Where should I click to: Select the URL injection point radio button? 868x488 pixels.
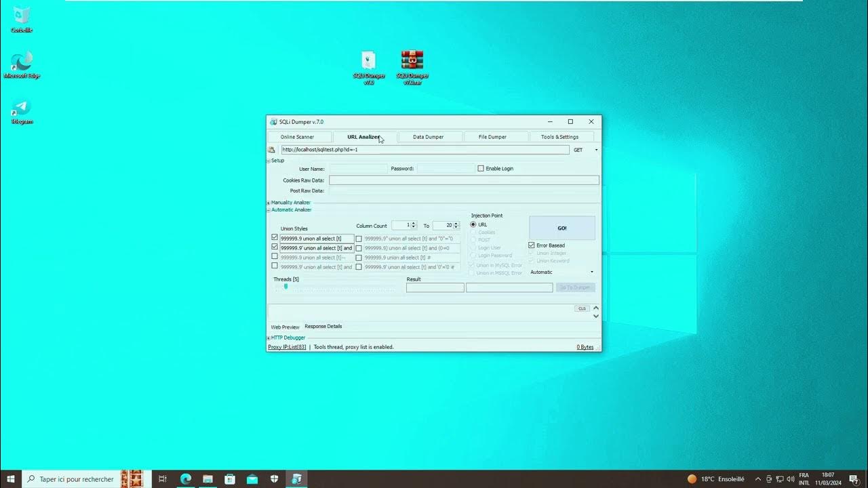(x=473, y=224)
